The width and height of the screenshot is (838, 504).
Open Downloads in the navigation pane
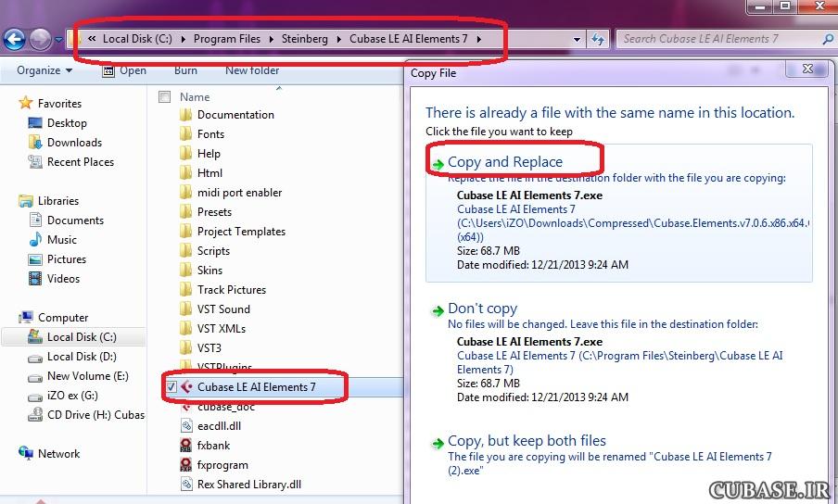(74, 143)
